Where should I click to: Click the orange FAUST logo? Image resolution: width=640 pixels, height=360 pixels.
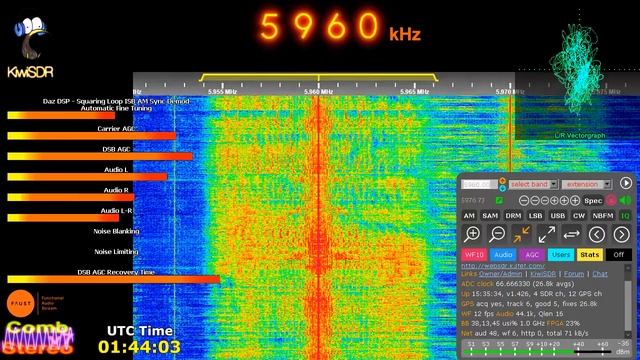point(20,304)
